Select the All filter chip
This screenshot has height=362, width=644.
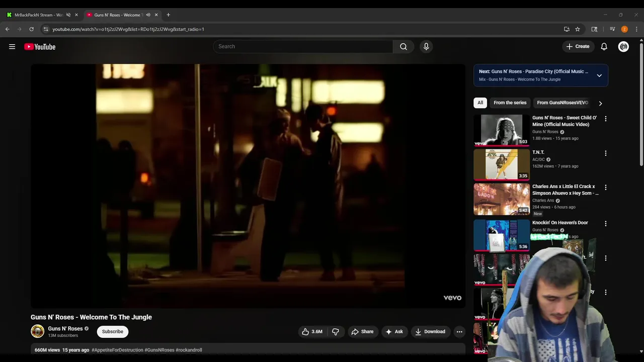point(480,103)
